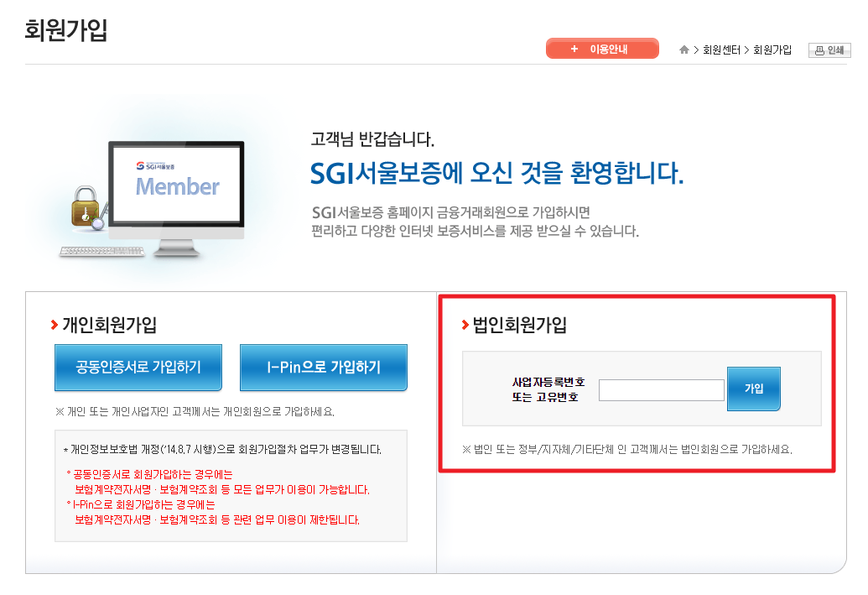Screen dimensions: 868x595
Task: Open 회원가입 breadcrumb link
Action: pyautogui.click(x=772, y=50)
